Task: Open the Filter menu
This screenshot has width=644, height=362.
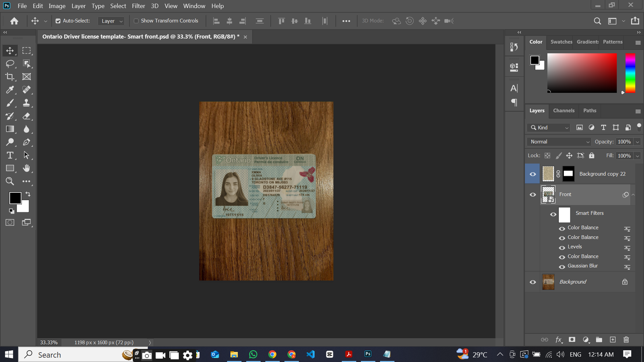Action: [x=138, y=6]
